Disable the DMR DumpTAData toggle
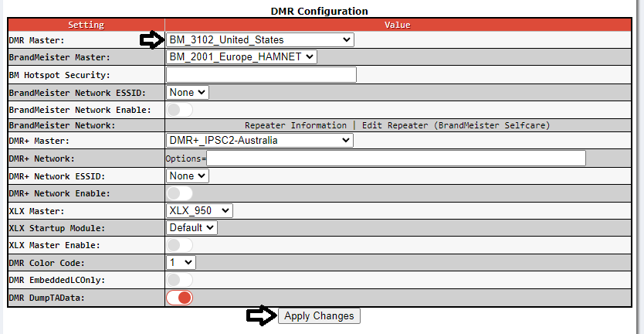This screenshot has width=644, height=334. [179, 298]
